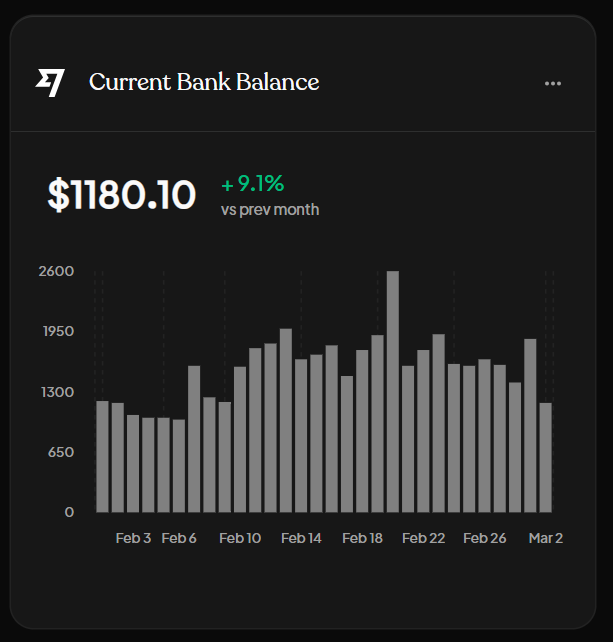
Task: Select the Feb 3 date label
Action: (x=133, y=538)
